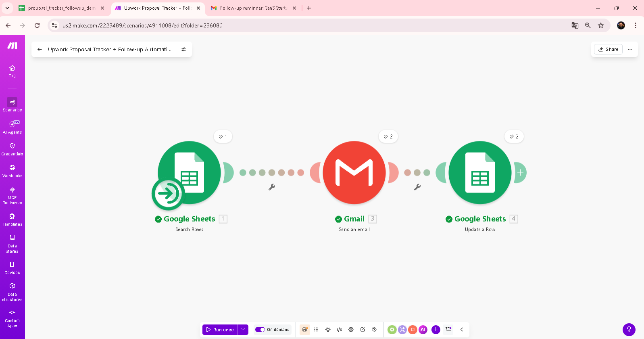644x339 pixels.
Task: Open scenario options sliders icon next to title
Action: click(183, 49)
